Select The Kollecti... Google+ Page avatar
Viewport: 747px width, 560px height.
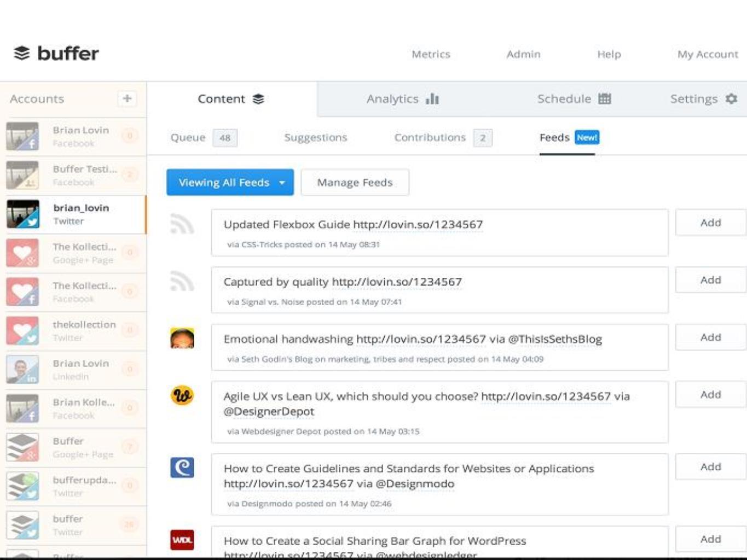(22, 253)
